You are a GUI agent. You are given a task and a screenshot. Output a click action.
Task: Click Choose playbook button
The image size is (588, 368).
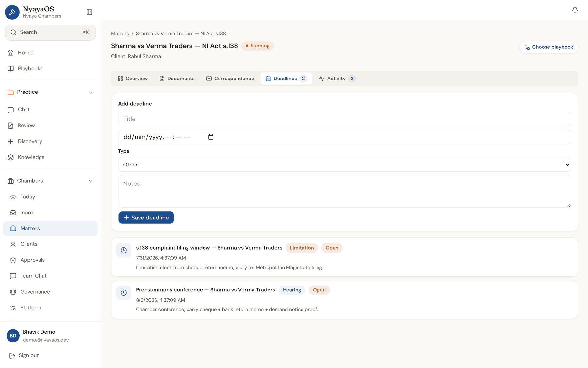pos(548,47)
